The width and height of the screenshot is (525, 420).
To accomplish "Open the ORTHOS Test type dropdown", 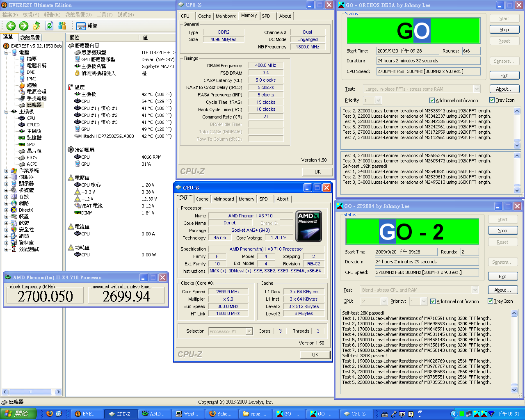I will pos(477,89).
